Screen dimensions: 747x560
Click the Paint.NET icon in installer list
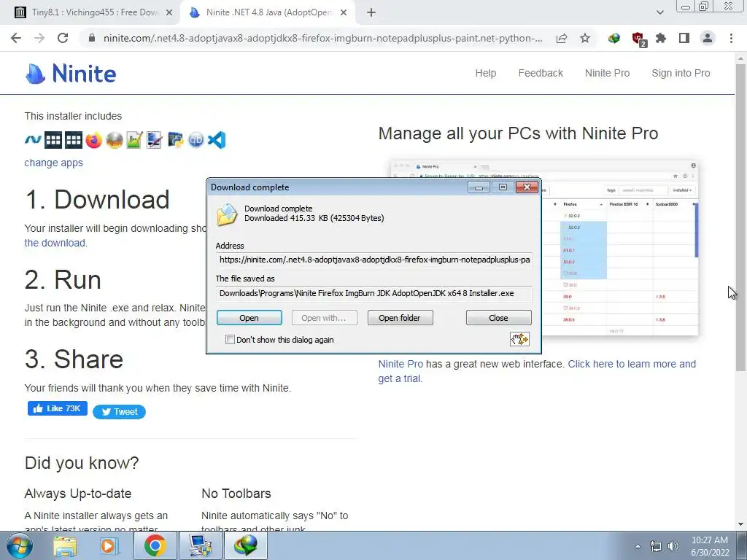[155, 140]
